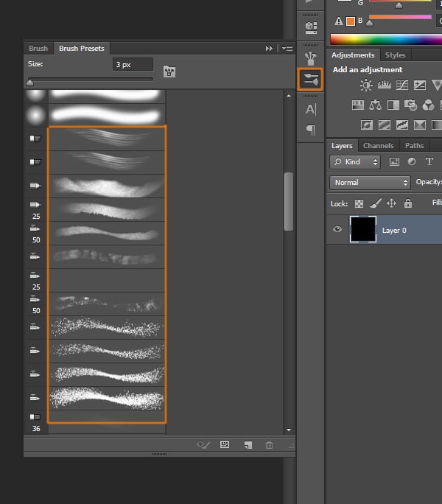
Task: Click the delete brush trash icon
Action: [x=269, y=445]
